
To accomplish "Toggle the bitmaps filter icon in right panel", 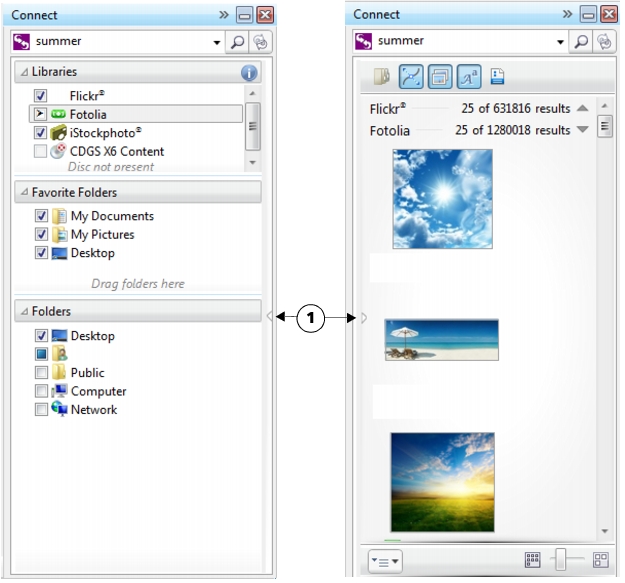I will click(x=440, y=77).
